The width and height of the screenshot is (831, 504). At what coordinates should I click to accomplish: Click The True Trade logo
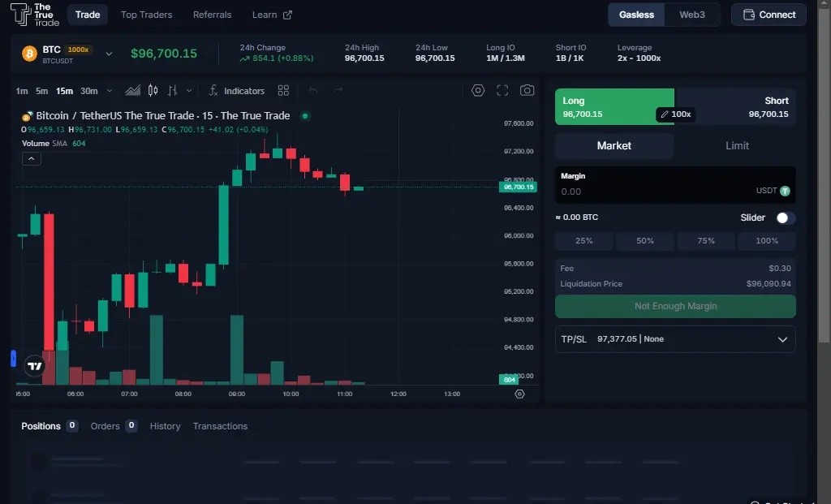click(35, 15)
